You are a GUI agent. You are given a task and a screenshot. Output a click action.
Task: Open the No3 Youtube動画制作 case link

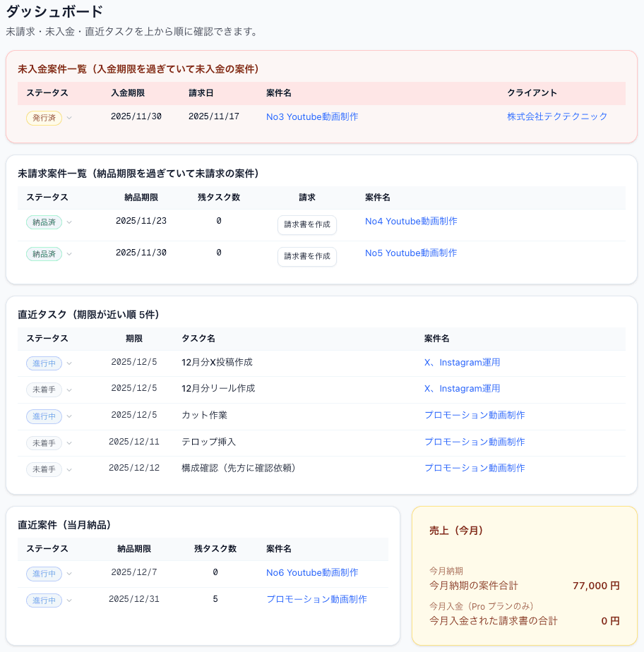tap(311, 116)
